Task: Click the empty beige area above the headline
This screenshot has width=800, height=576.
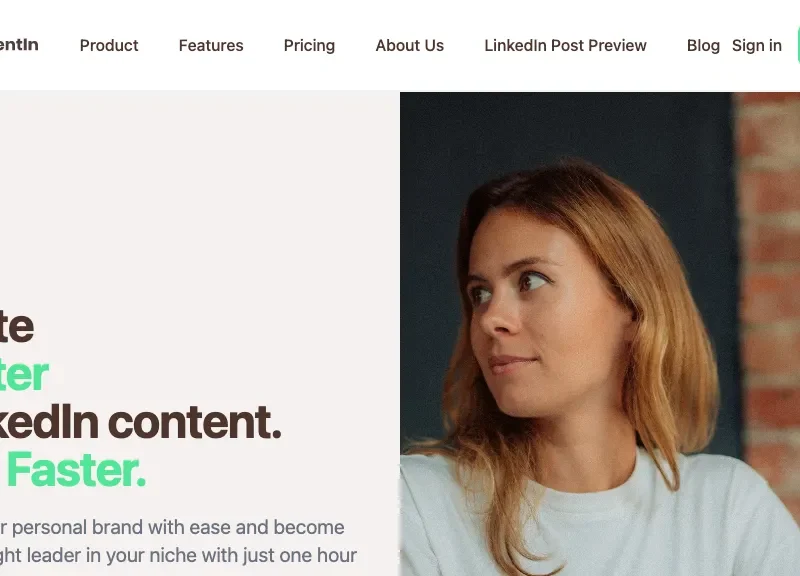Action: click(x=200, y=200)
